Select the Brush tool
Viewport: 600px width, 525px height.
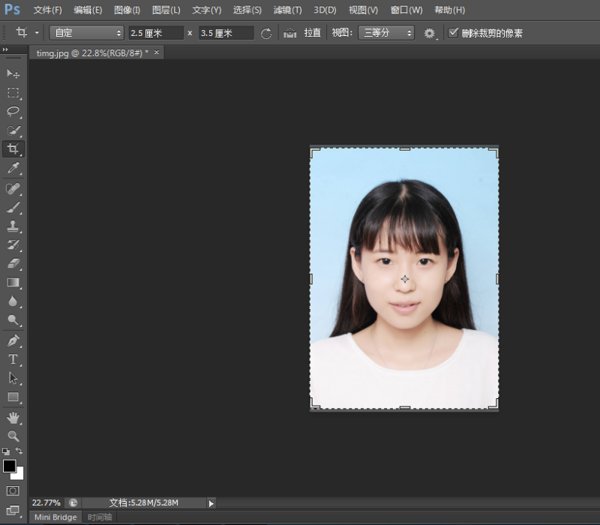[x=13, y=207]
